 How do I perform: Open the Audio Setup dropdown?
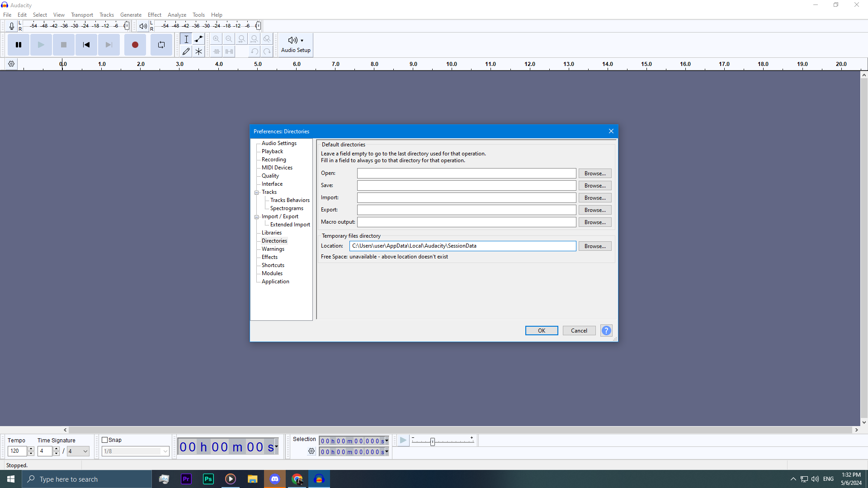point(296,45)
